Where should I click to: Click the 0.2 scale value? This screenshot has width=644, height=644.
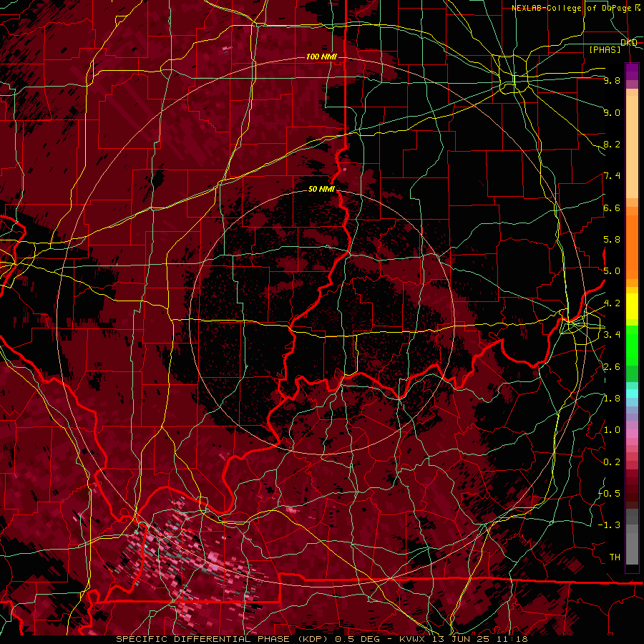612,462
